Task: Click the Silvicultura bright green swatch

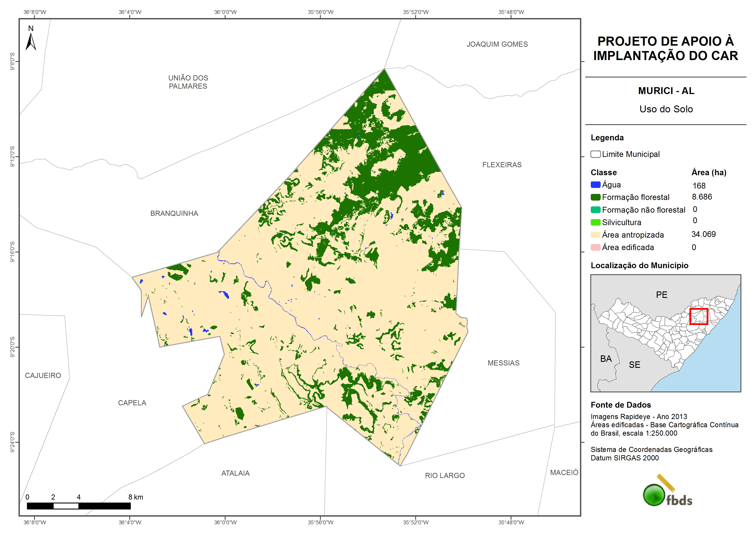Action: 595,222
